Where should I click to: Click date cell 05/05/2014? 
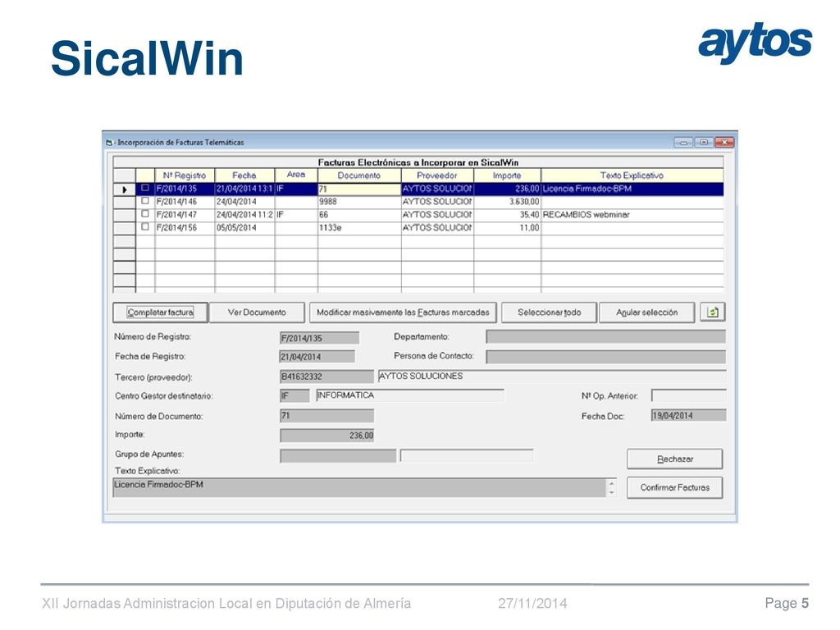coord(244,228)
